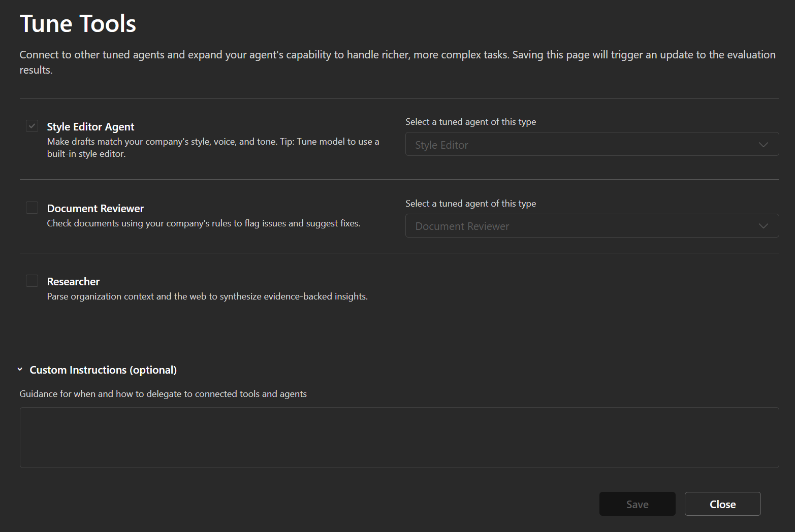Focus the custom instructions text area
Image resolution: width=795 pixels, height=532 pixels.
click(399, 437)
